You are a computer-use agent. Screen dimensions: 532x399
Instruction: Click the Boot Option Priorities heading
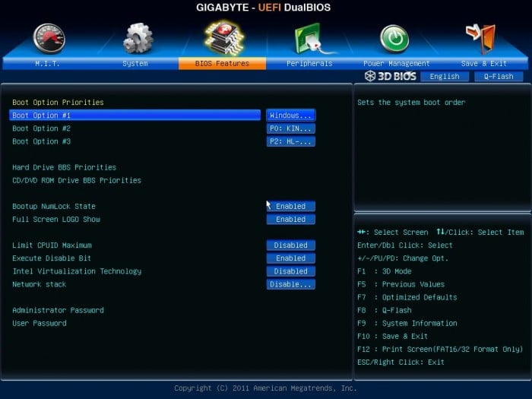(58, 102)
